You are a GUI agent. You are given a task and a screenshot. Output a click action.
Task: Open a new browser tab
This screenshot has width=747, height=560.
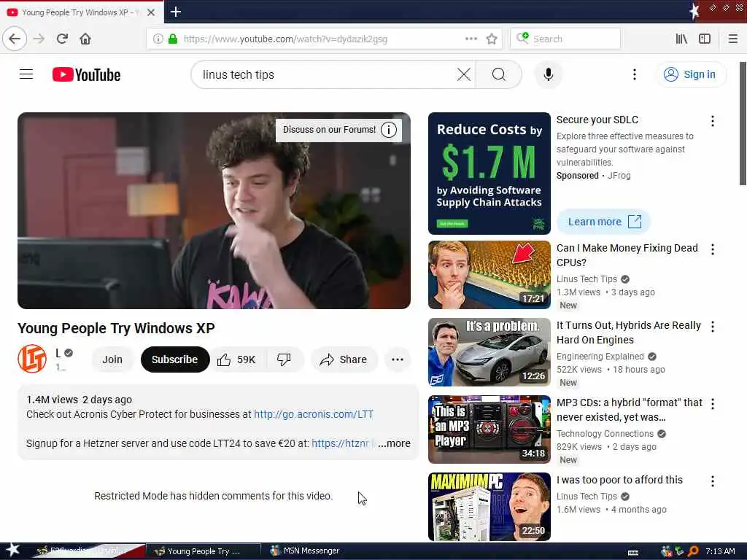[x=176, y=12]
